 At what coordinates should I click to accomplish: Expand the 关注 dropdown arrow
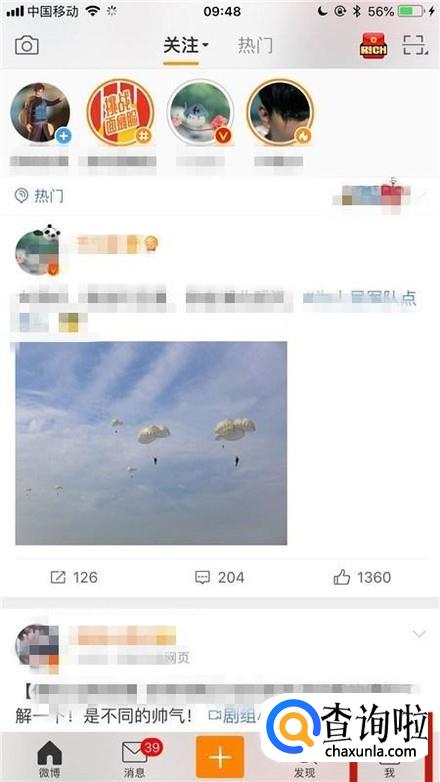(205, 46)
